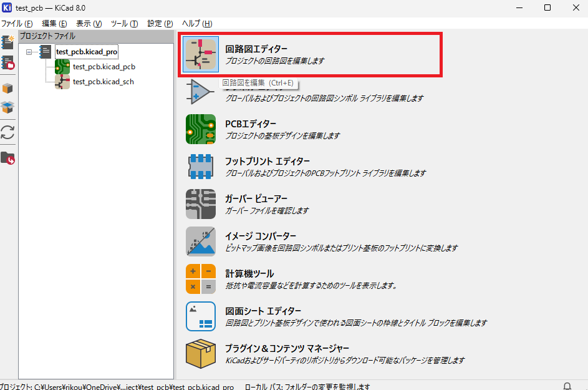This screenshot has height=390, width=588.
Task: Open the symbol editor op-amp icon
Action: (x=201, y=92)
